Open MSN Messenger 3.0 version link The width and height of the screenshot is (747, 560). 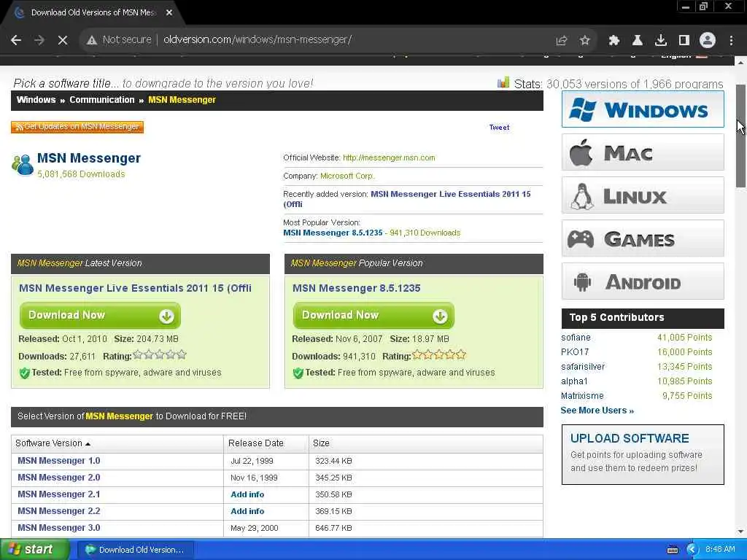(58, 528)
